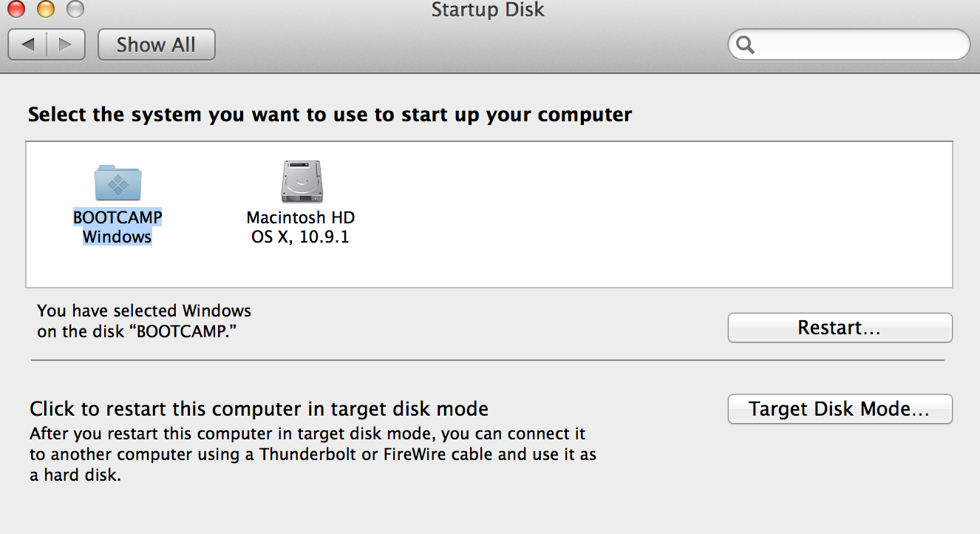Click the Startup Disk window title
The width and height of the screenshot is (980, 534).
coord(488,10)
